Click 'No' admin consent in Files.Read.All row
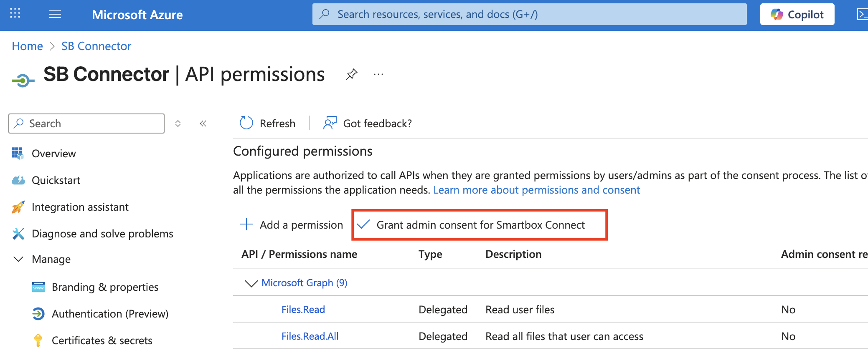The image size is (868, 358). click(x=788, y=336)
